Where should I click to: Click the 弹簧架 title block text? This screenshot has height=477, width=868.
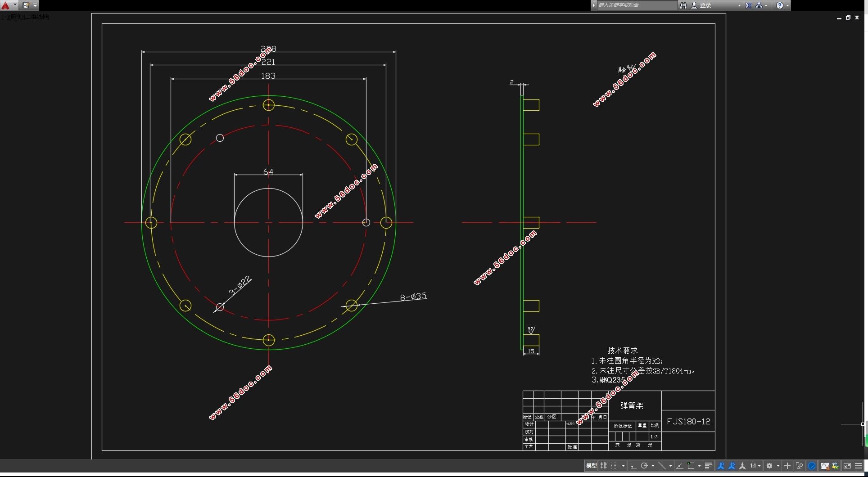click(632, 405)
